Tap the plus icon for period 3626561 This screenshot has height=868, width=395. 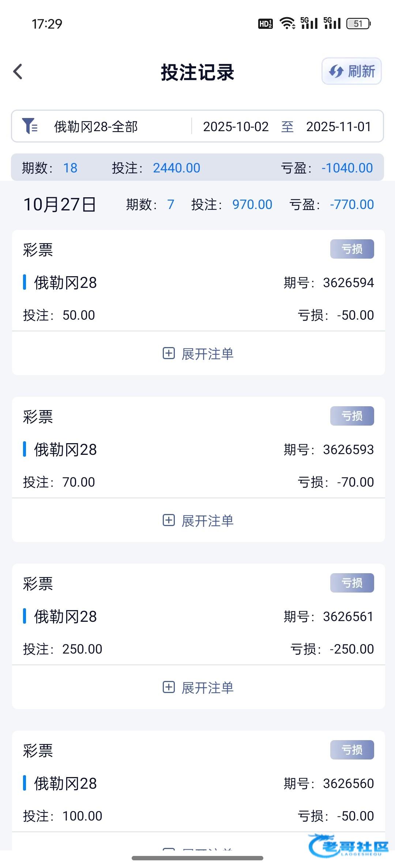pos(169,687)
